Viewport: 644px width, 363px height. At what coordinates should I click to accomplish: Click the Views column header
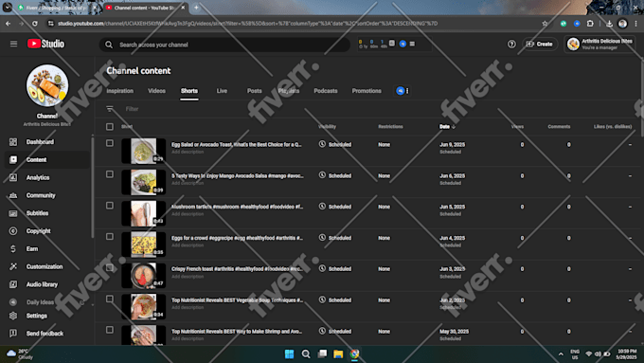click(x=517, y=127)
